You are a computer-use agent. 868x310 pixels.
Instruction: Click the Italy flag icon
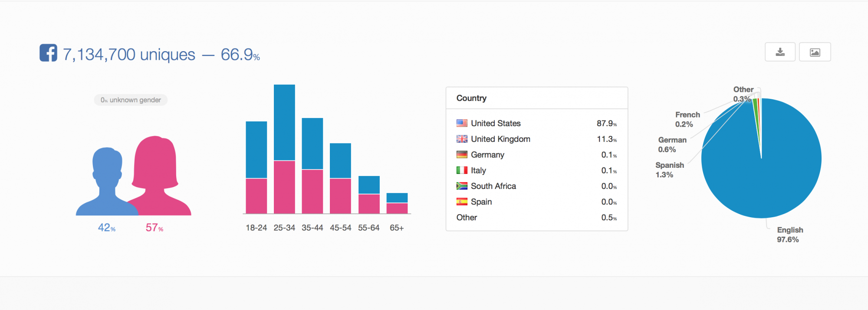point(462,170)
